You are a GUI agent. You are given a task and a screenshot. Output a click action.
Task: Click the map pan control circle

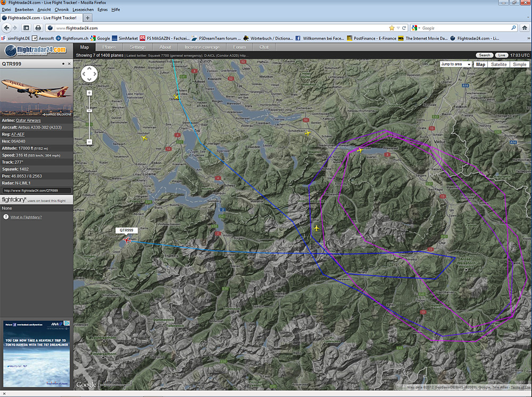[89, 74]
